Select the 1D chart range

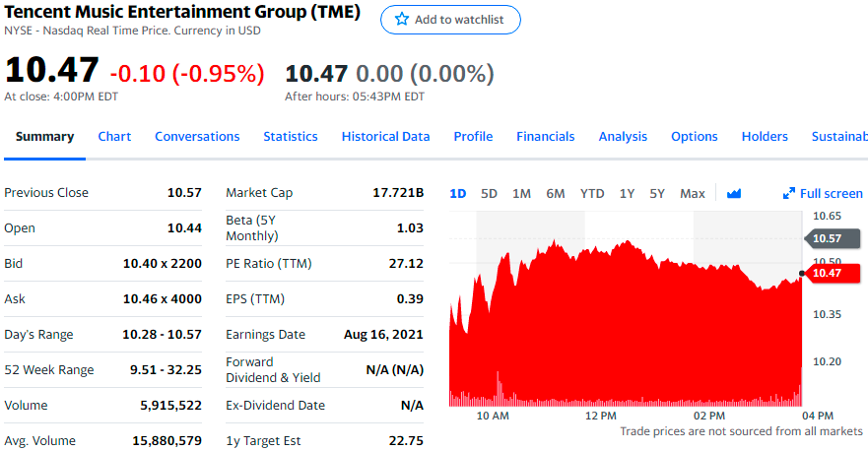(x=458, y=194)
